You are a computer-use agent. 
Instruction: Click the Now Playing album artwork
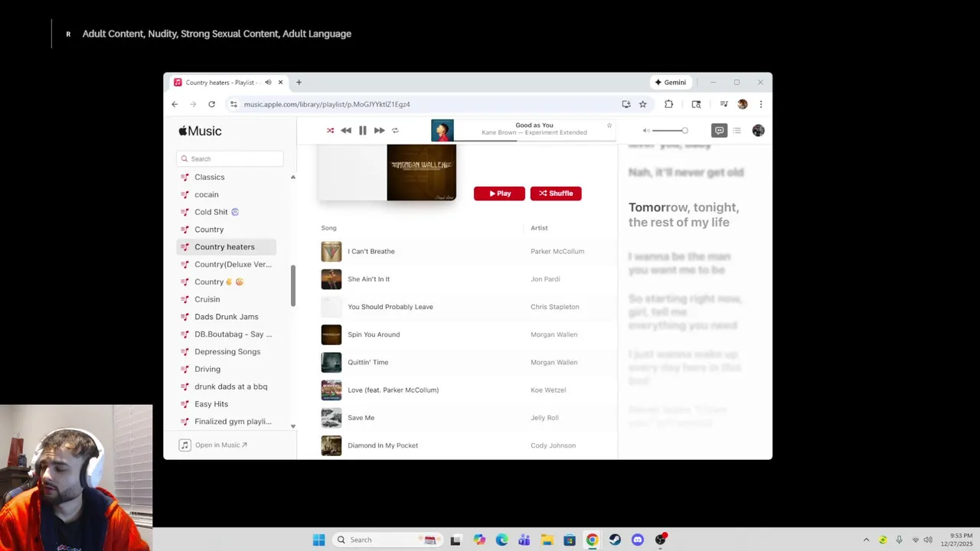443,130
